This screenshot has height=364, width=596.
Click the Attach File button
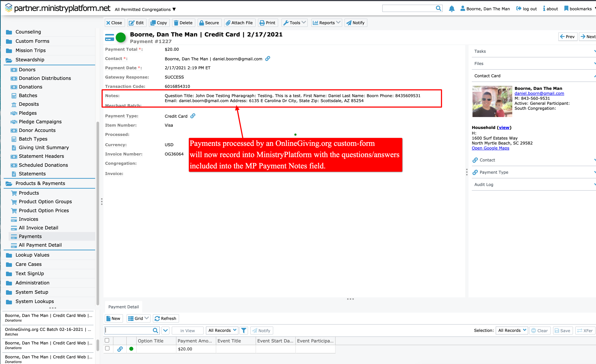(x=239, y=23)
